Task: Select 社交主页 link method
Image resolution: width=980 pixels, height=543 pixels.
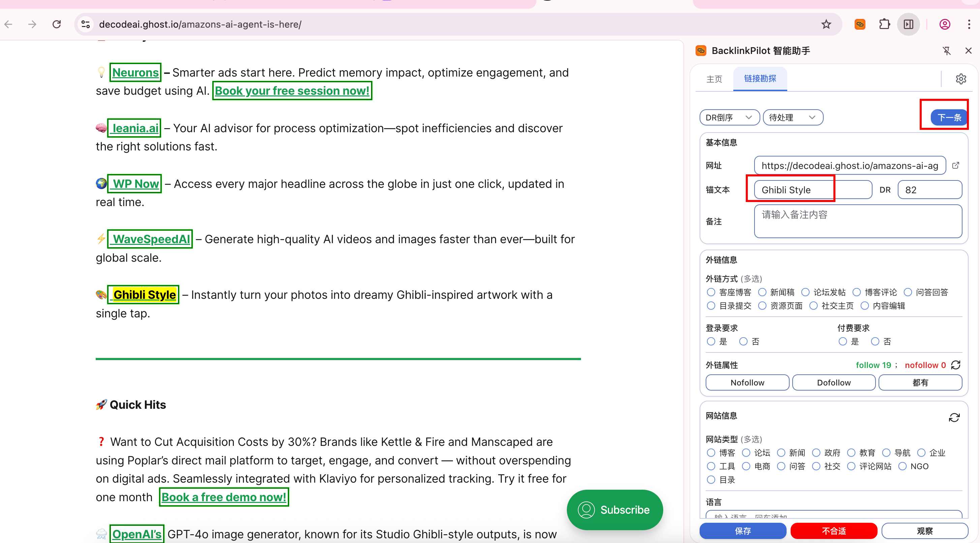Action: pyautogui.click(x=814, y=306)
